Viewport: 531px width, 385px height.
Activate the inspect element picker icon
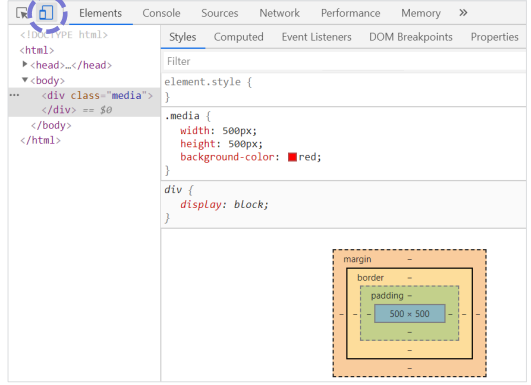22,13
